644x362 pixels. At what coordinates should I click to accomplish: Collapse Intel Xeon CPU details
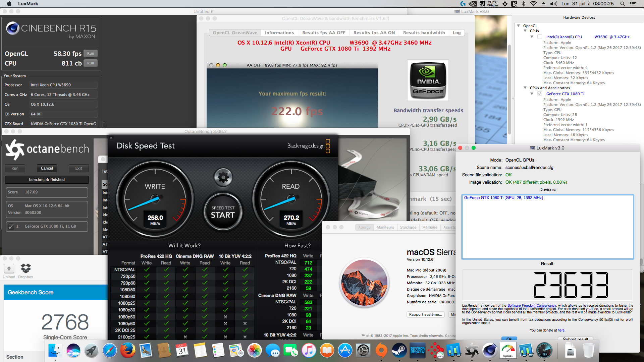pos(532,37)
